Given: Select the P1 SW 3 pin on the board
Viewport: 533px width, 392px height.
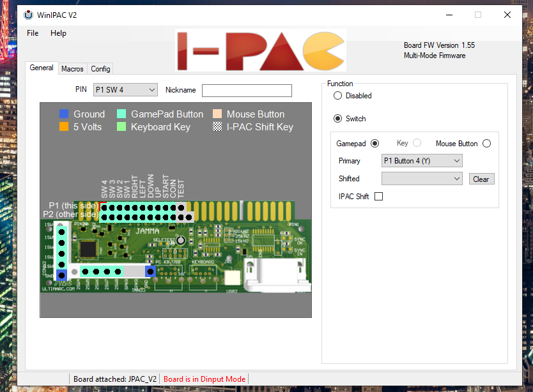Looking at the screenshot, I should point(112,207).
